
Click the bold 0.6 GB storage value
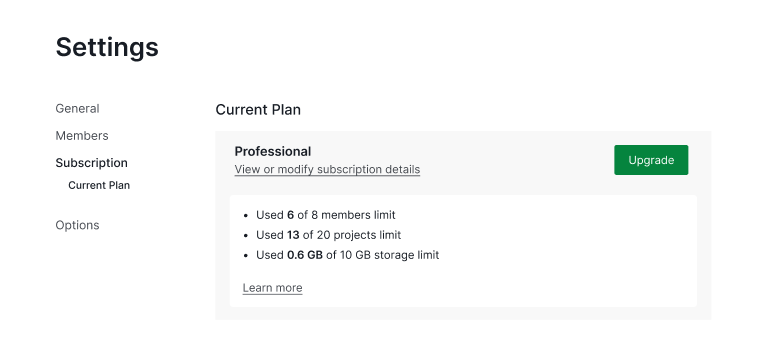[305, 255]
